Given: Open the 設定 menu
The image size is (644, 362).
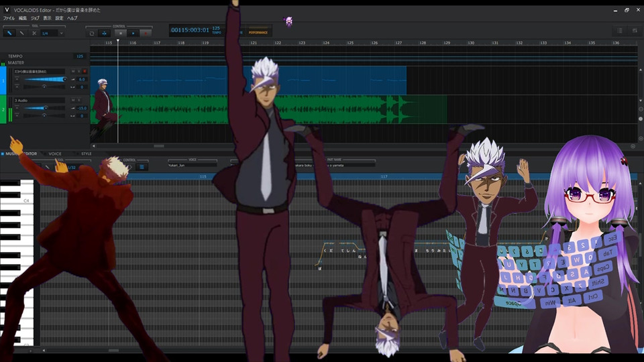Looking at the screenshot, I should click(x=59, y=18).
